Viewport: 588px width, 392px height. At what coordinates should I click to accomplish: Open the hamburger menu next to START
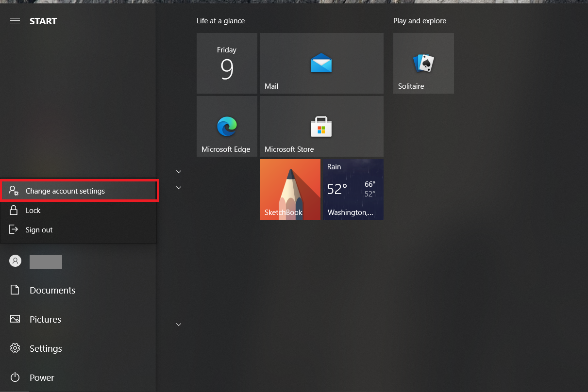(x=15, y=20)
